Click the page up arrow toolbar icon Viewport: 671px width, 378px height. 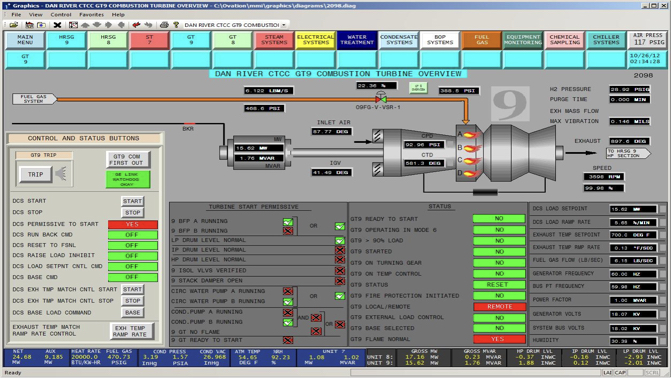tap(85, 25)
